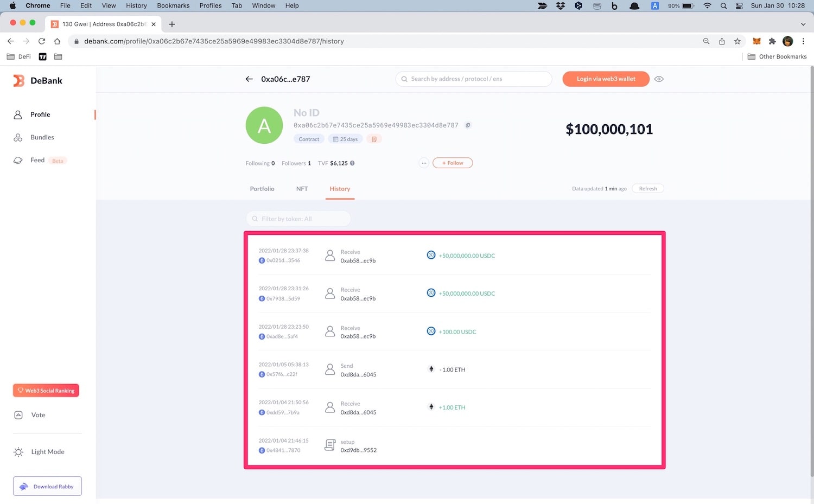Click Chrome home button
The height and width of the screenshot is (504, 814).
(x=57, y=41)
